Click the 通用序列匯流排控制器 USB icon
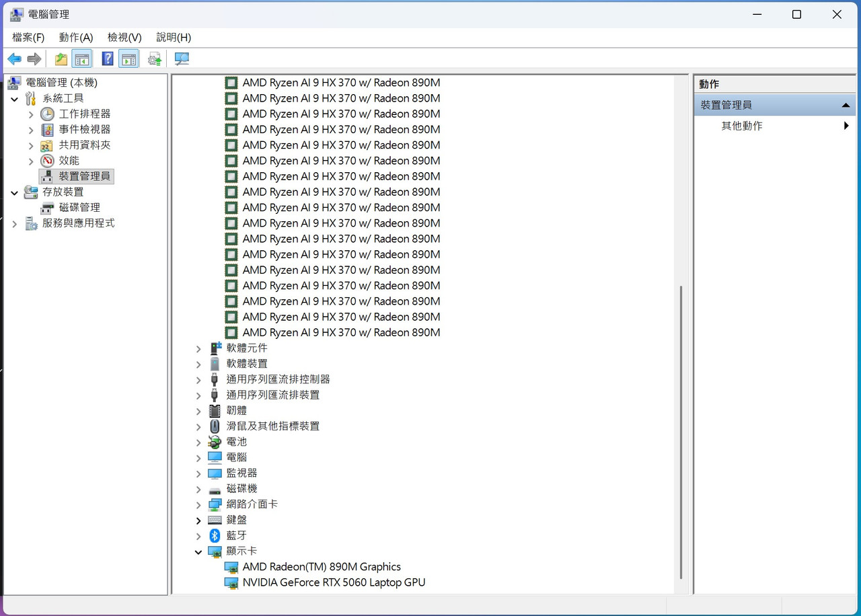The height and width of the screenshot is (616, 861). click(215, 379)
